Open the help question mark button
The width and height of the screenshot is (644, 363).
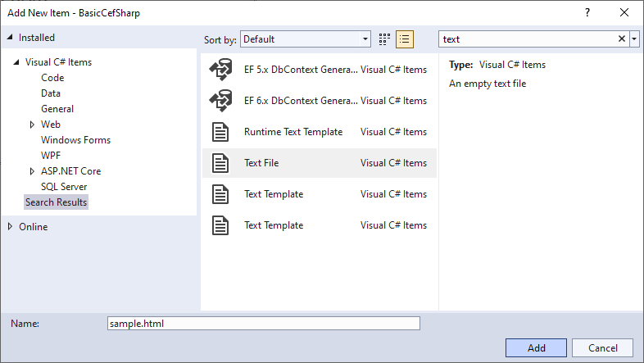tap(587, 12)
